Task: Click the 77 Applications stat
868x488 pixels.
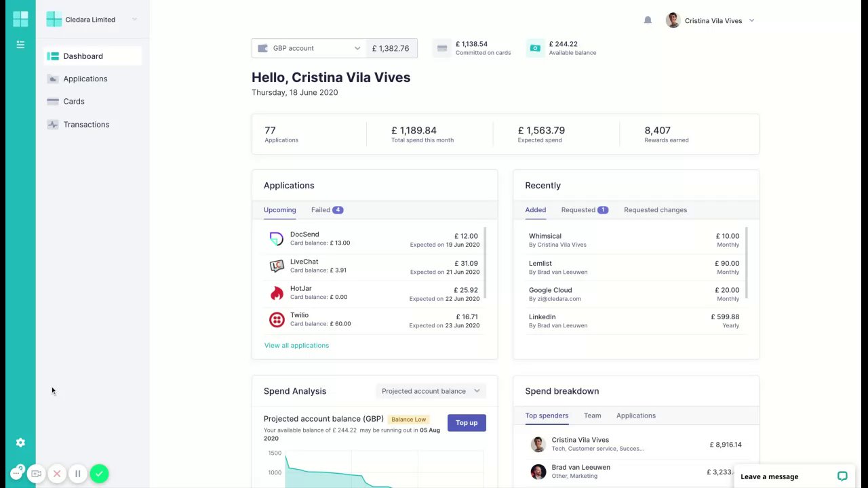Action: [x=281, y=134]
